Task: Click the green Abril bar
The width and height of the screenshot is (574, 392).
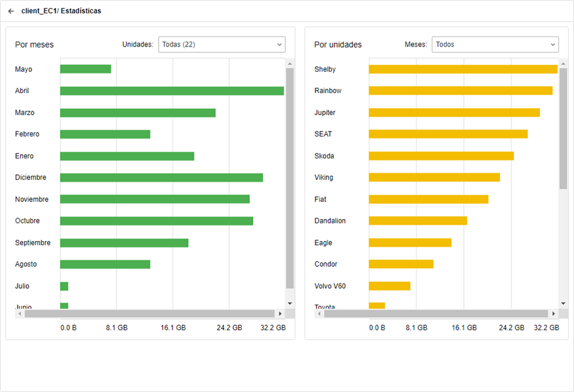Action: (x=172, y=91)
